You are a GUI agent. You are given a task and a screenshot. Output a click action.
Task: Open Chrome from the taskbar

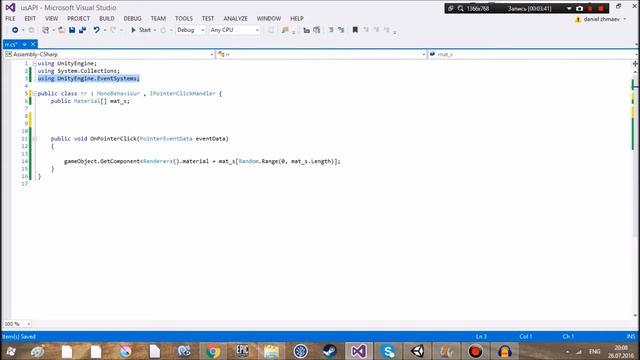(x=213, y=351)
